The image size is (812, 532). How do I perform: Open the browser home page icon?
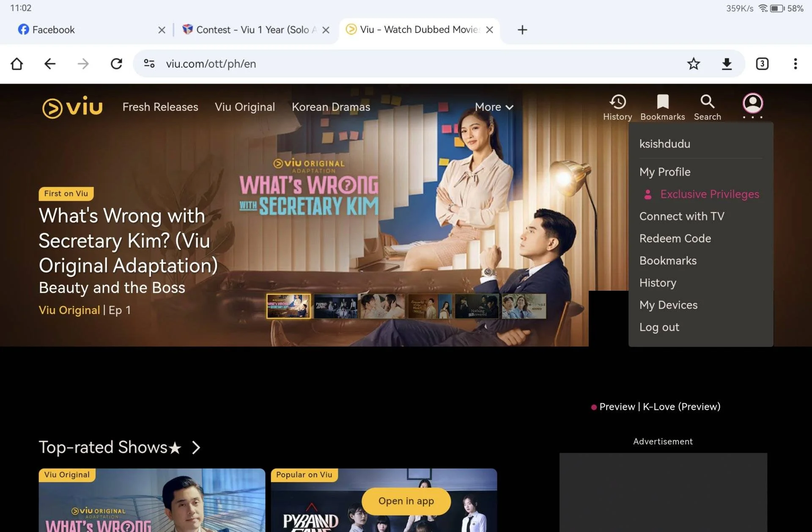[17, 64]
